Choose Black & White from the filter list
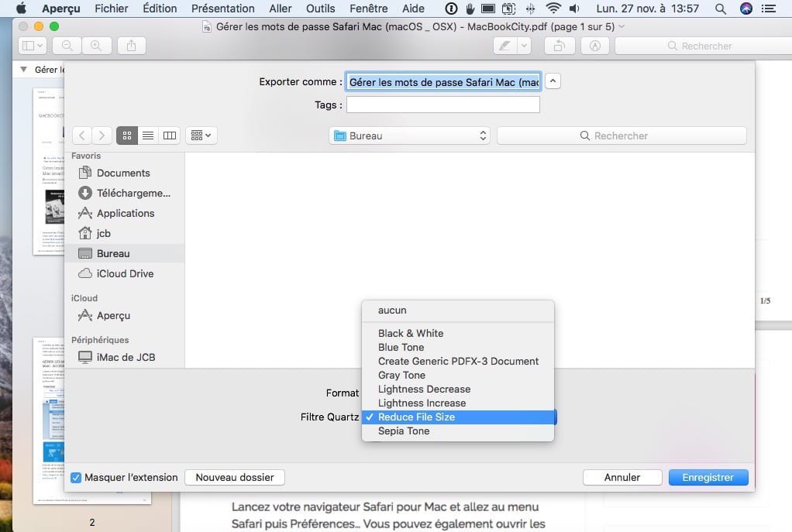Screen dimensions: 792x532 (x=411, y=333)
